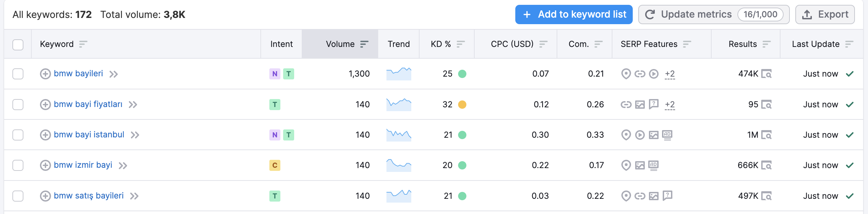Click the 1,300 volume value for bmw bayileri
868x214 pixels.
[x=359, y=74]
